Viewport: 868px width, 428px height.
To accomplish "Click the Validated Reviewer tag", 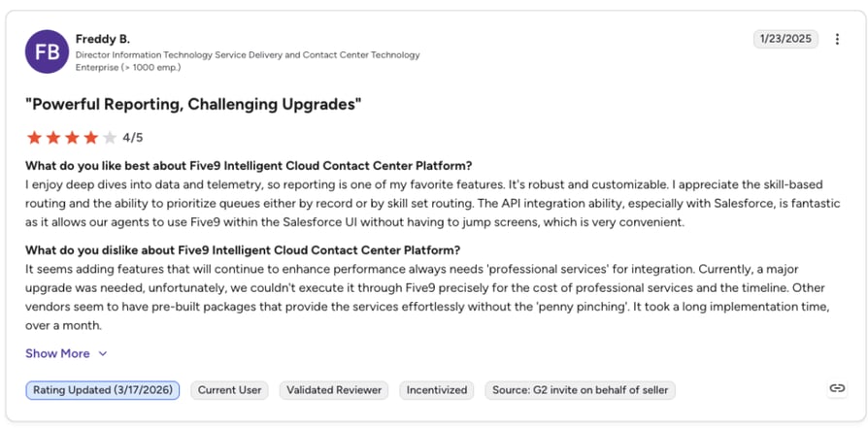I will [x=334, y=390].
